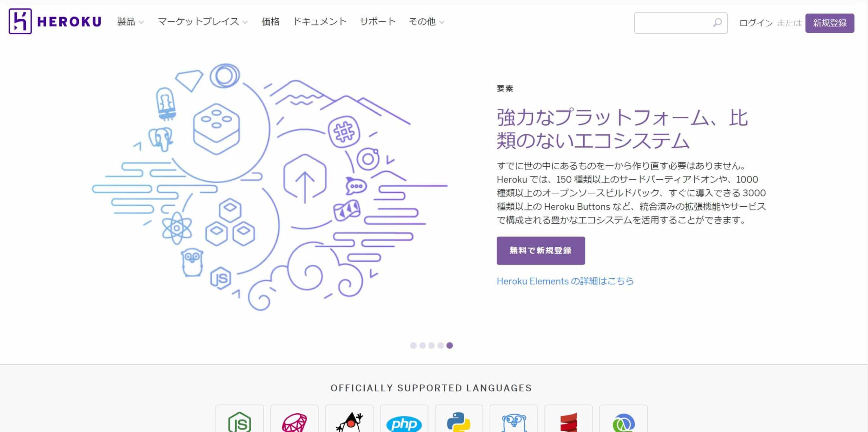Click the Heroku logo icon

click(20, 21)
